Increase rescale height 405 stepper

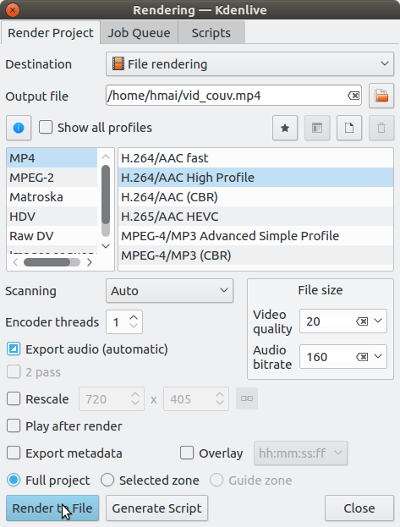pyautogui.click(x=220, y=395)
